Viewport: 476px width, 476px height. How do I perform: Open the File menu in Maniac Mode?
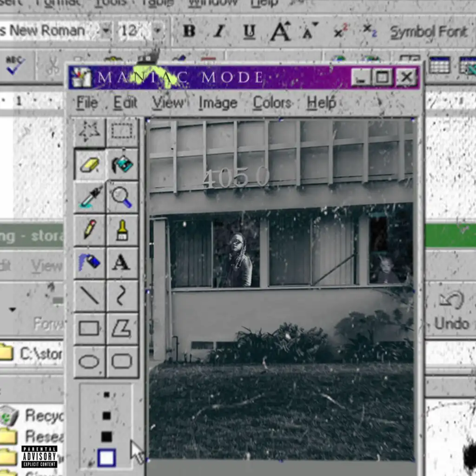[x=87, y=103]
